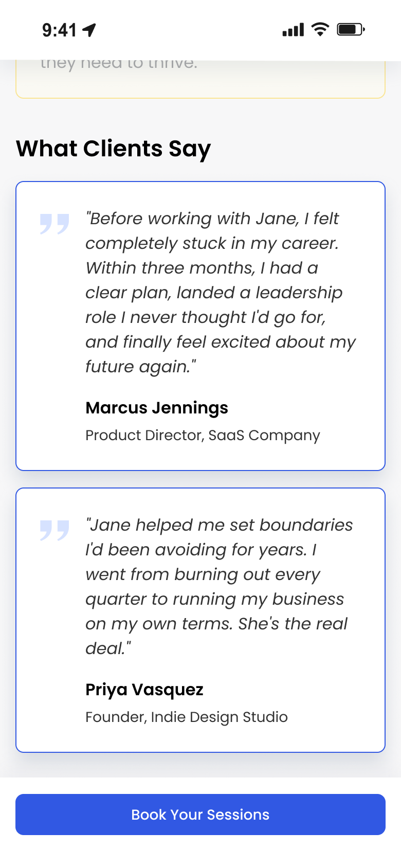Tap the Wi-Fi status icon
This screenshot has height=868, width=401.
(x=320, y=30)
